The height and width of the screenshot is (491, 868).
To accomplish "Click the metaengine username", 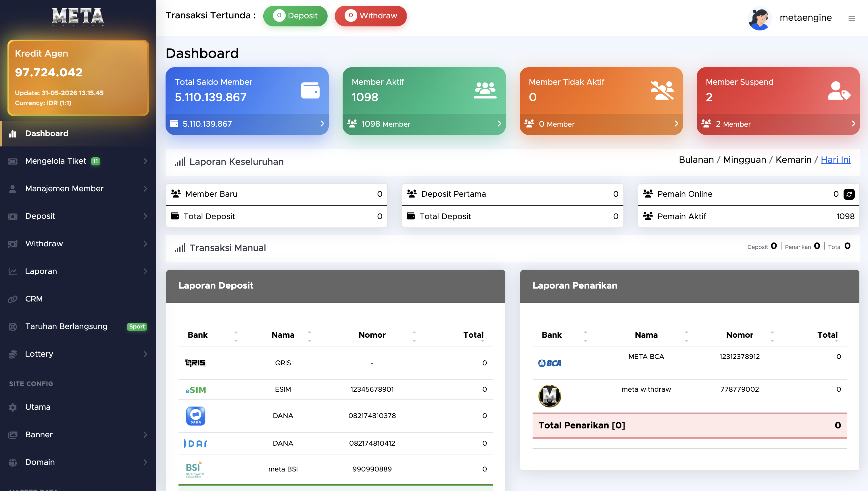I will point(806,18).
